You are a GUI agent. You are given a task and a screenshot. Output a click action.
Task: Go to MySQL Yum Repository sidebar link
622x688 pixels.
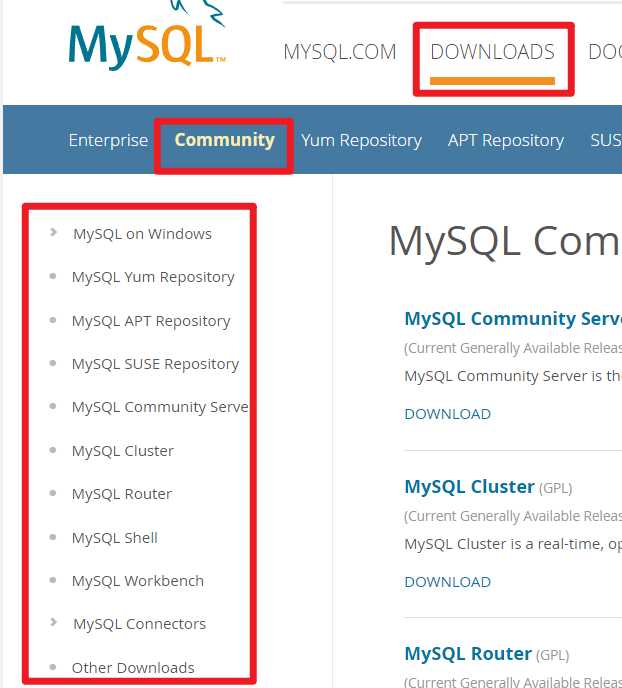pyautogui.click(x=153, y=277)
